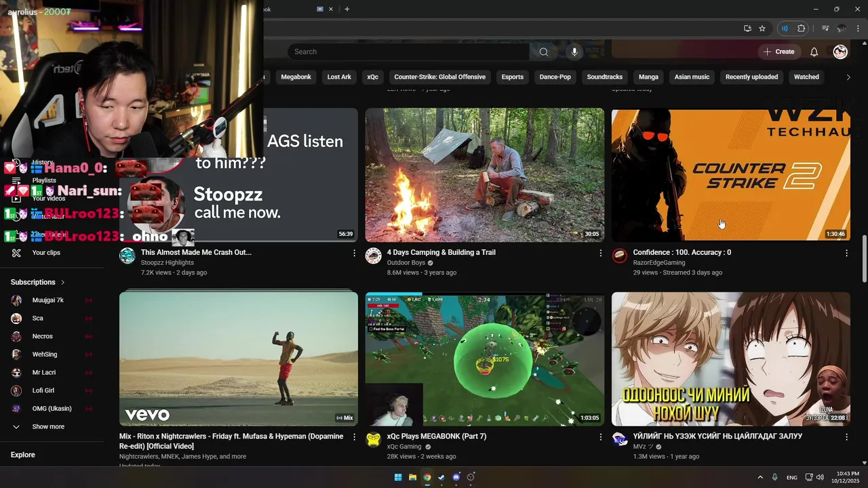
Task: Open MVz channel avatar
Action: pyautogui.click(x=620, y=440)
